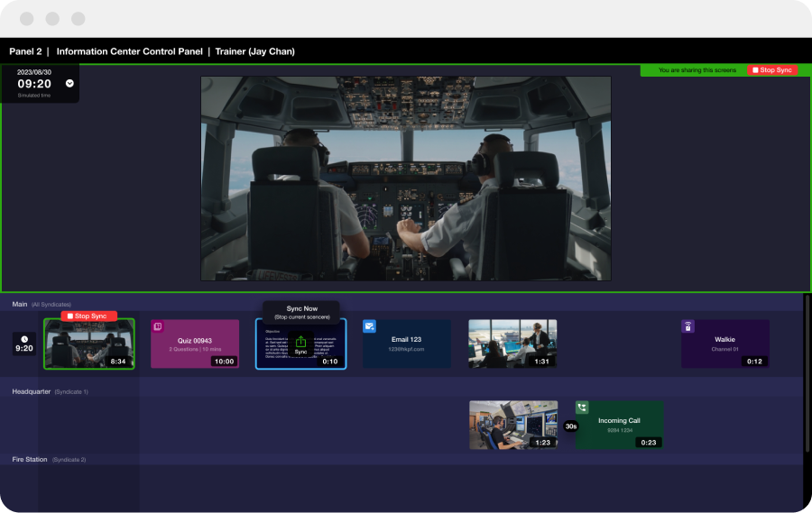Select the Headquarter operator video 1:23 thumbnail
The height and width of the screenshot is (513, 812).
tap(513, 425)
